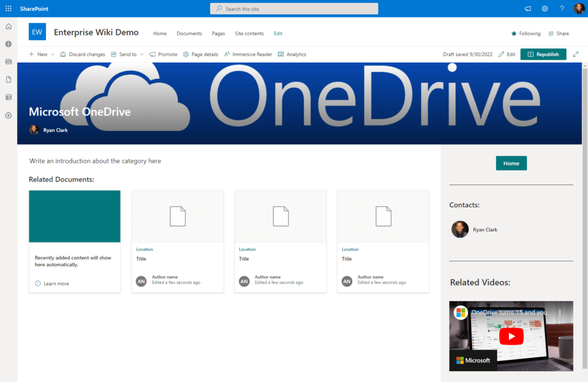Screen dimensions: 588x382
Task: Open Site contents navigation link
Action: [249, 33]
